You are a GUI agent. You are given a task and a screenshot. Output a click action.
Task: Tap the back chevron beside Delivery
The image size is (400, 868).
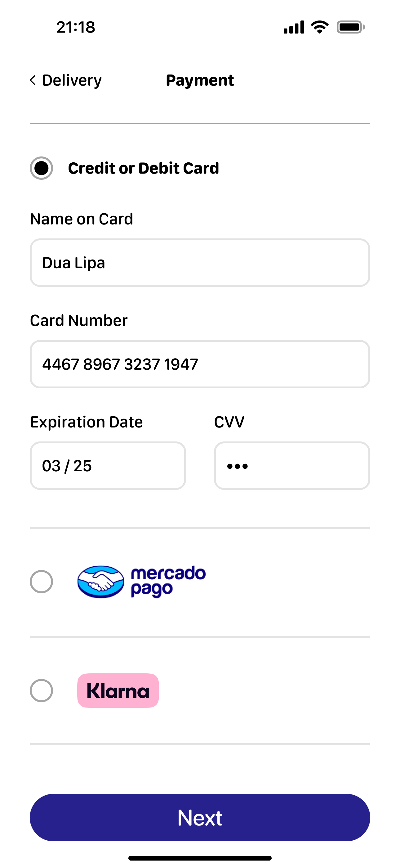pyautogui.click(x=33, y=80)
